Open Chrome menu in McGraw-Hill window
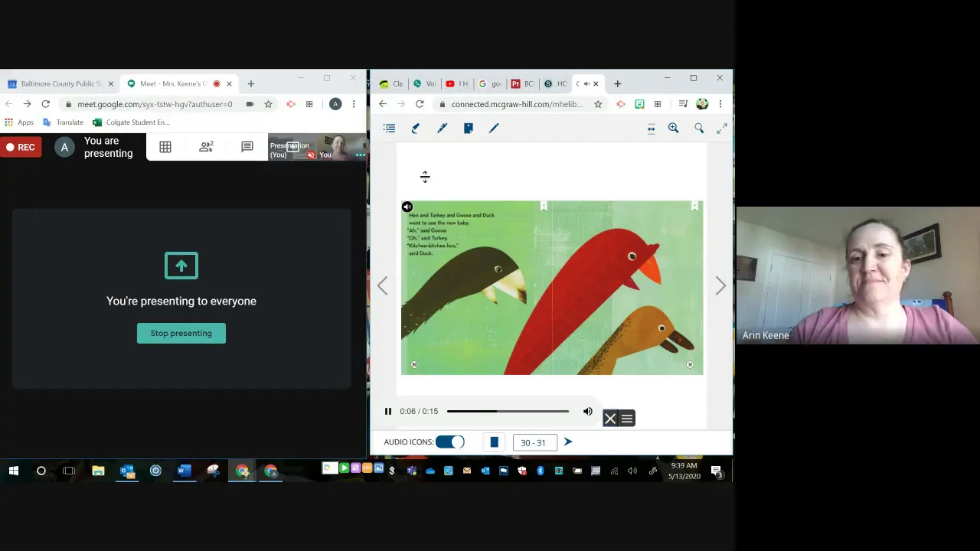980x551 pixels. (720, 104)
